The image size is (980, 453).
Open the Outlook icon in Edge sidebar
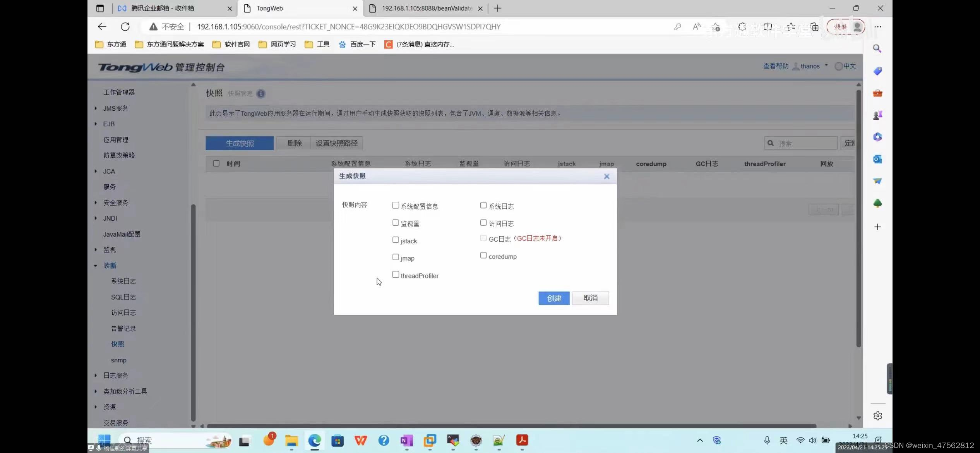[877, 159]
